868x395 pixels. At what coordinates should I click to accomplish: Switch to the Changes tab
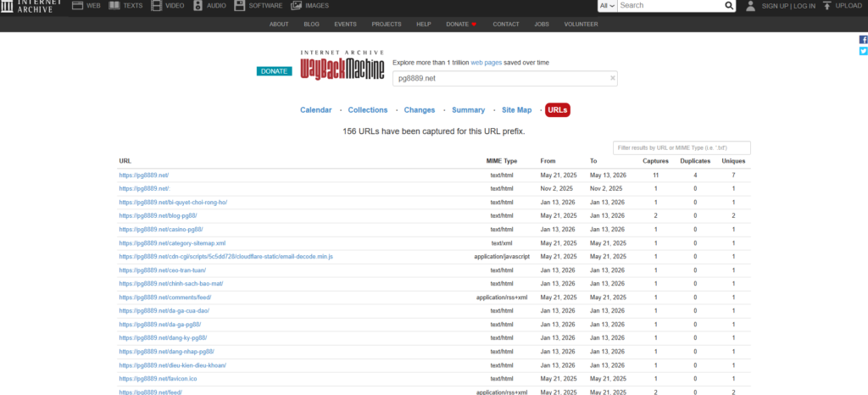point(420,110)
